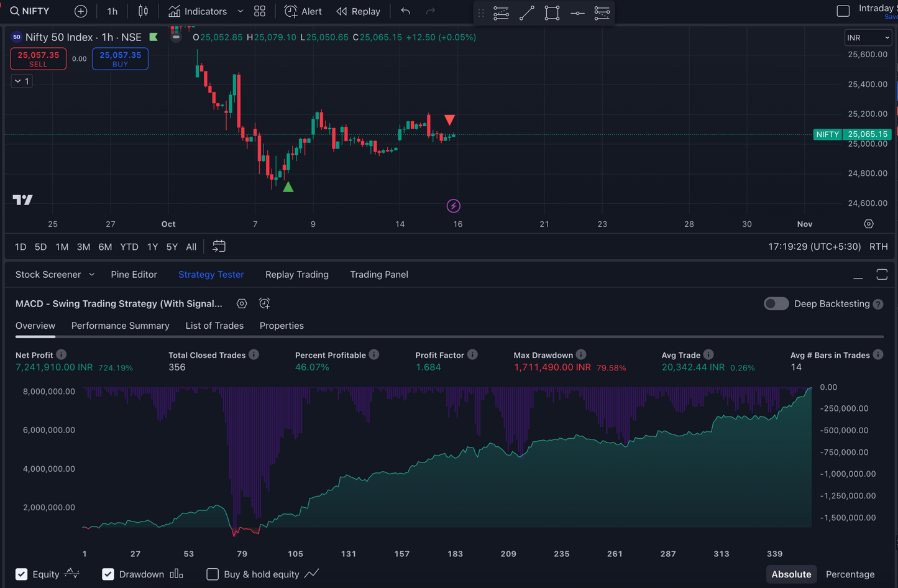Click the blue 25,057.35 BUY button
898x588 pixels.
[121, 59]
